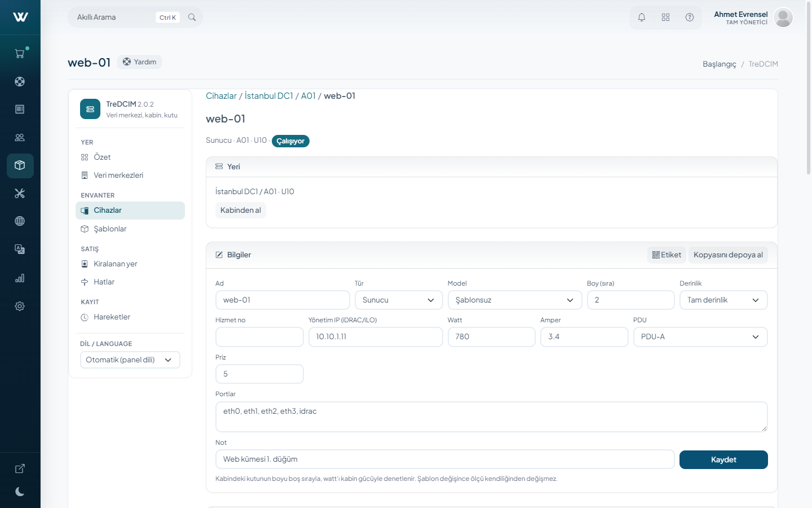
Task: Click the W logo in sidebar
Action: (x=20, y=17)
